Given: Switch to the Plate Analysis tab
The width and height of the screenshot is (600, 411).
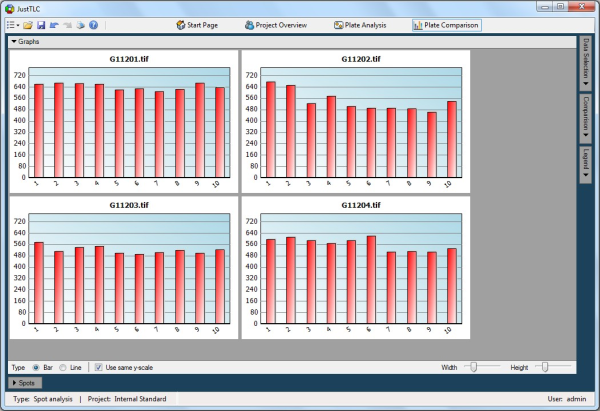Looking at the screenshot, I should tap(360, 25).
